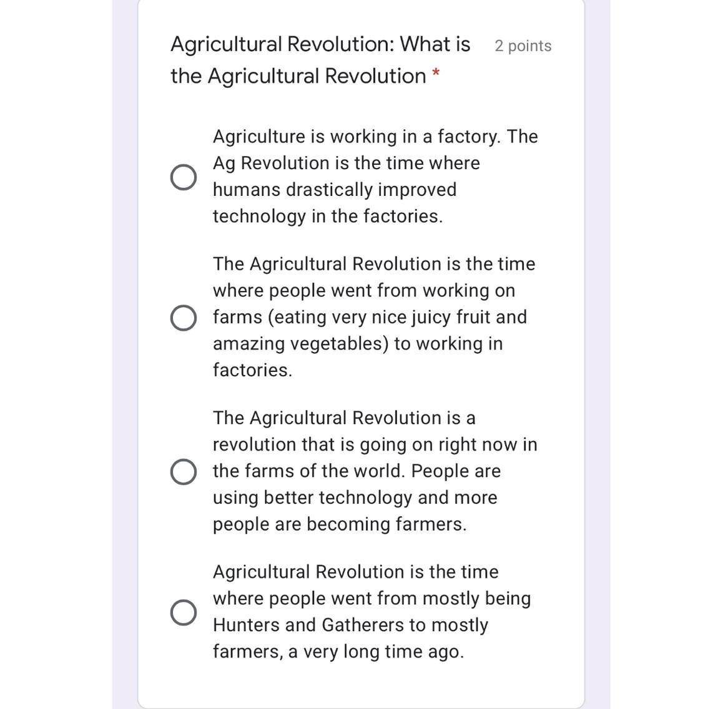728x709 pixels.
Task: Click the text 'using better technology and more'
Action: 355,498
